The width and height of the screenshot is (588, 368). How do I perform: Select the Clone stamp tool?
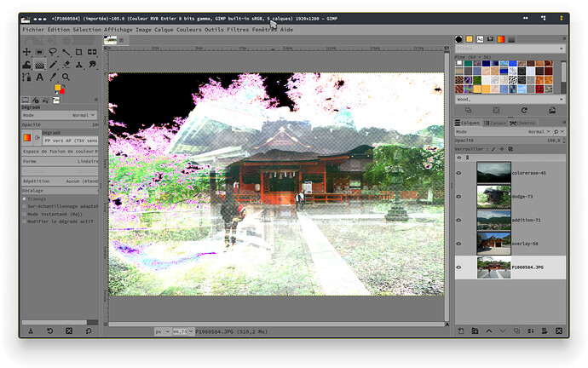pyautogui.click(x=78, y=65)
